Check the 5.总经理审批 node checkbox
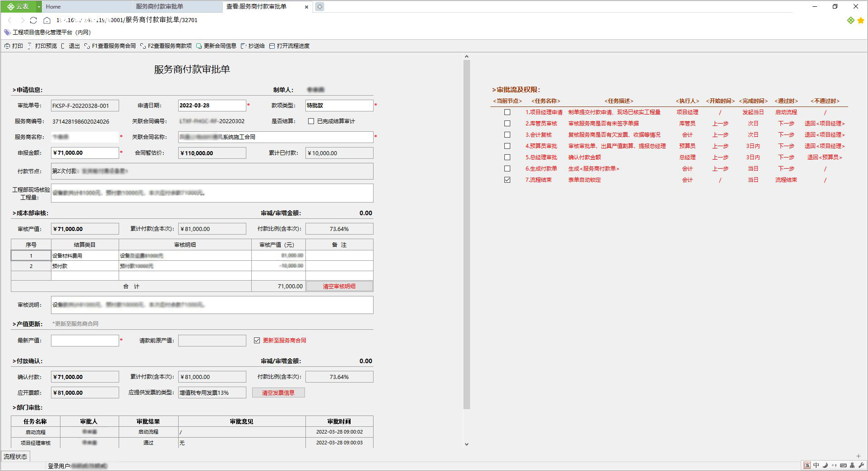 click(507, 157)
